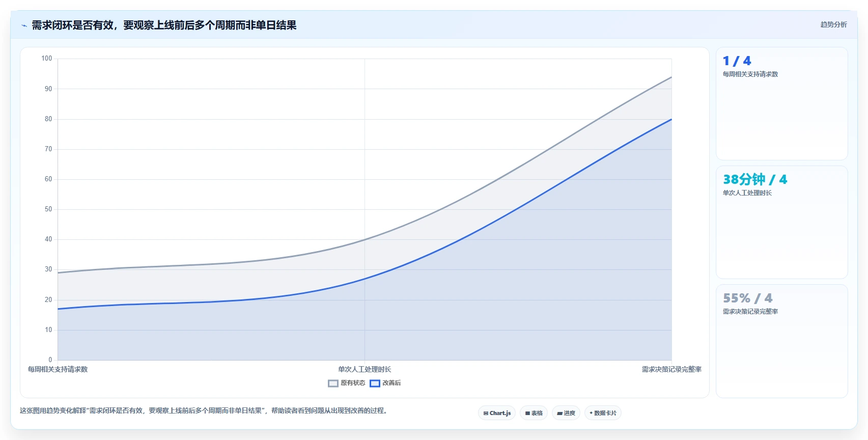Toggle the 改善后 legend entry
Viewport: 868px width, 440px height.
pyautogui.click(x=385, y=383)
